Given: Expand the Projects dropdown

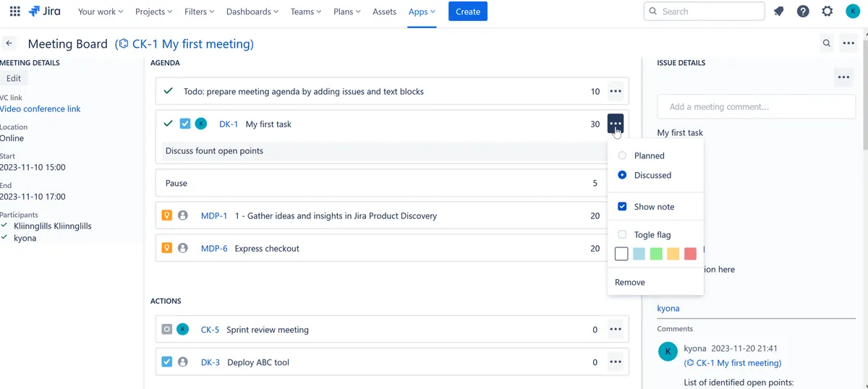Looking at the screenshot, I should pyautogui.click(x=153, y=12).
